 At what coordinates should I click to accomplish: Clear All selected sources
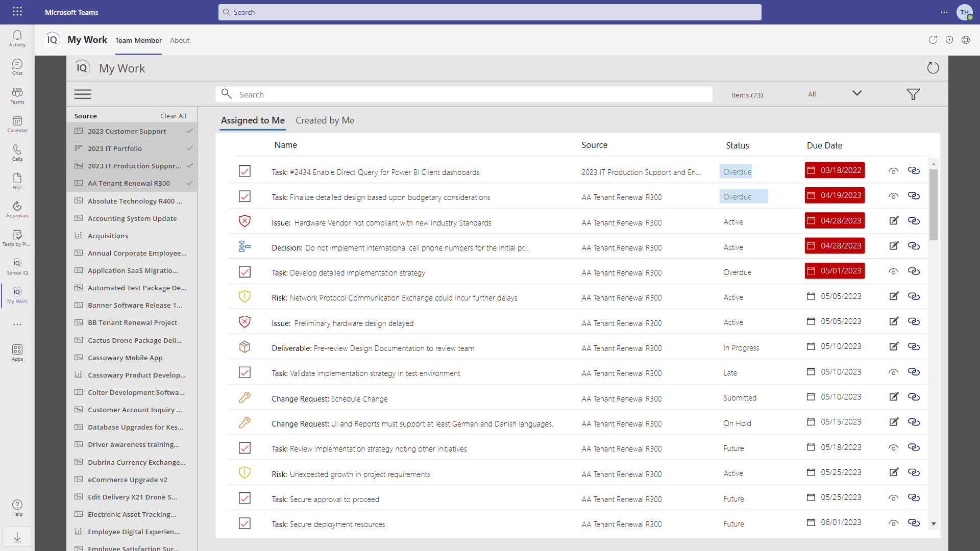173,116
